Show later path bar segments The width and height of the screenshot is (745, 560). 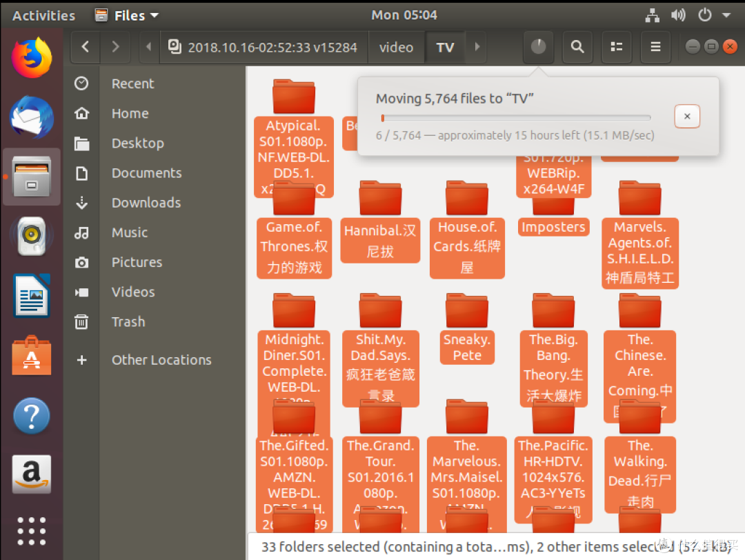tap(477, 46)
